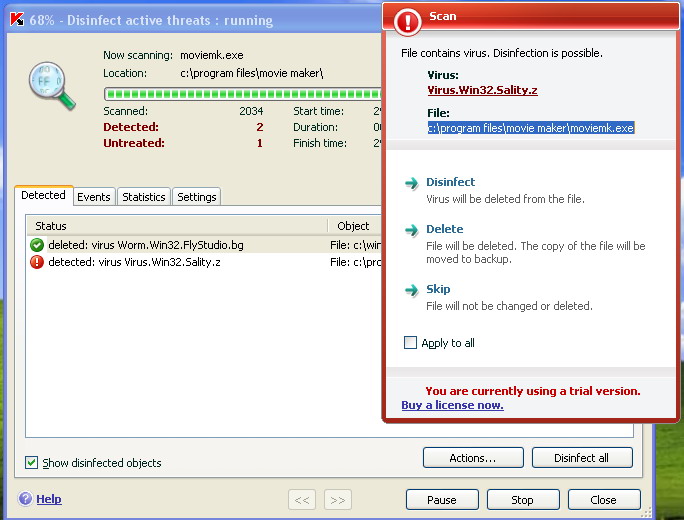
Task: Click the Object cell for the FlyStudio.bg row
Action: point(355,245)
